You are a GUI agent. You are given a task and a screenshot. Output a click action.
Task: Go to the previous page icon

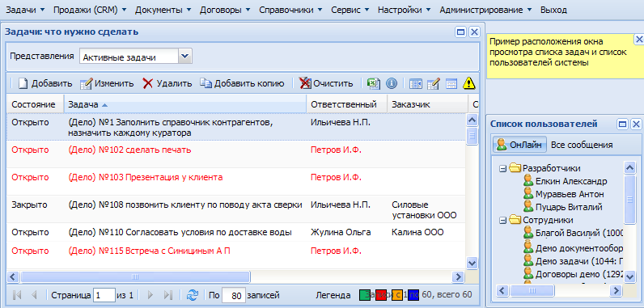34,295
